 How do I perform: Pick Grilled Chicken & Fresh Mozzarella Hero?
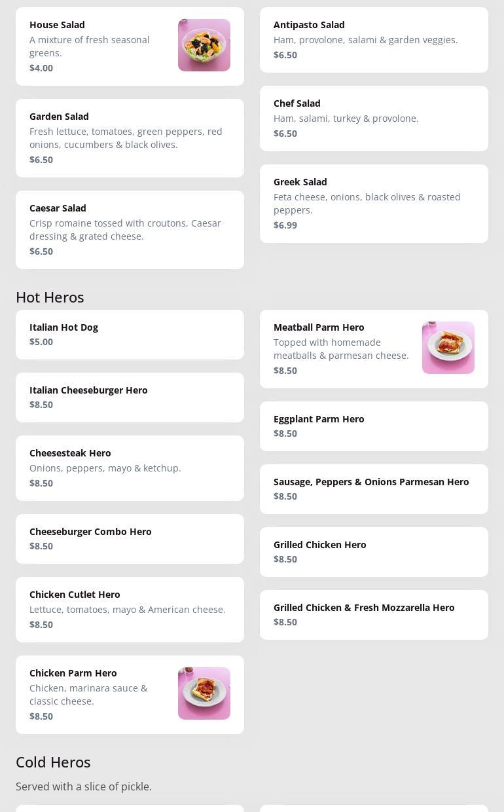pyautogui.click(x=374, y=615)
